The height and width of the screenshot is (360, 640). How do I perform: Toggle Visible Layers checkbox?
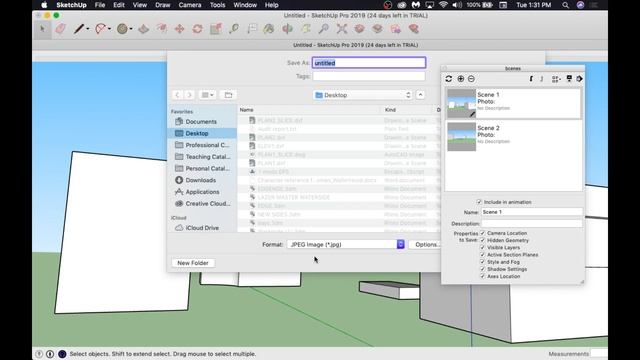[482, 247]
